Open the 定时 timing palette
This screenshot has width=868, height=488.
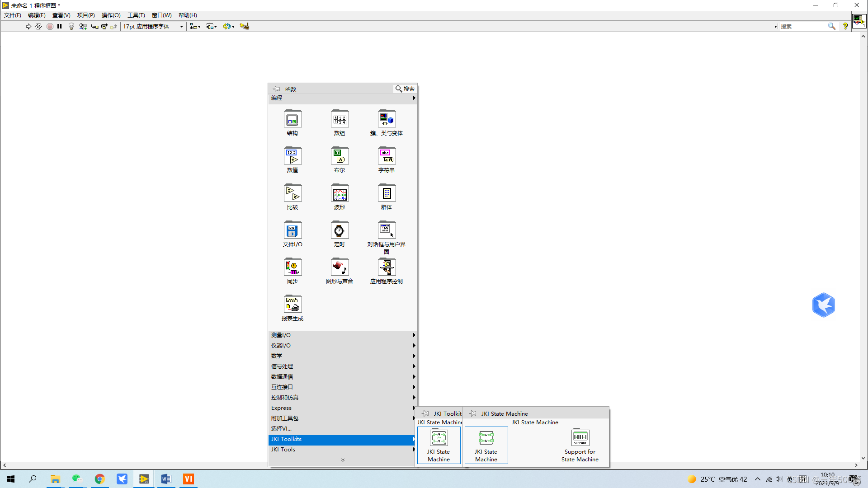(x=340, y=234)
